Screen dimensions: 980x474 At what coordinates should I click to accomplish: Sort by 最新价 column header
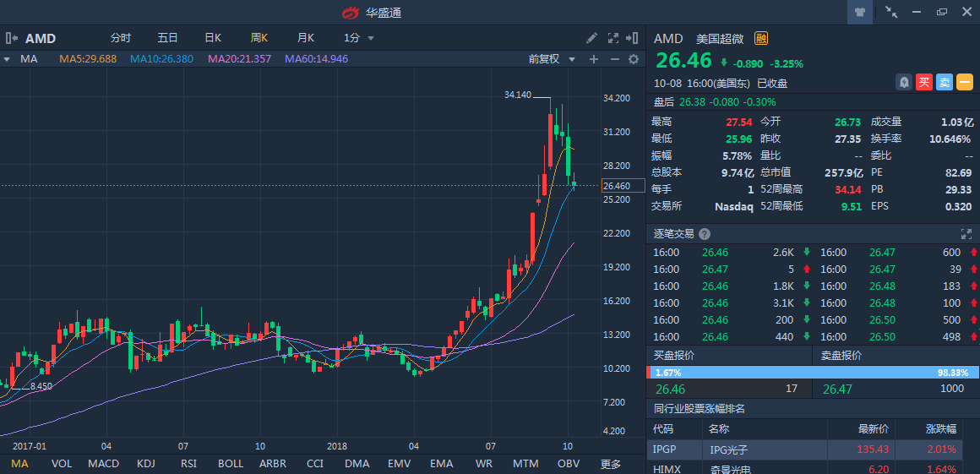click(x=874, y=429)
